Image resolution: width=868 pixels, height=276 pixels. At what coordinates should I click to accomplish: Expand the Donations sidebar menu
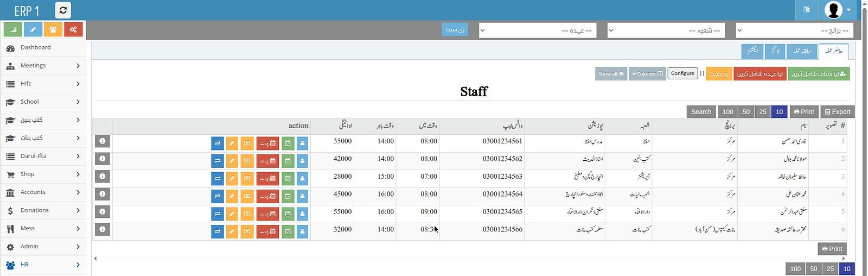click(x=43, y=210)
